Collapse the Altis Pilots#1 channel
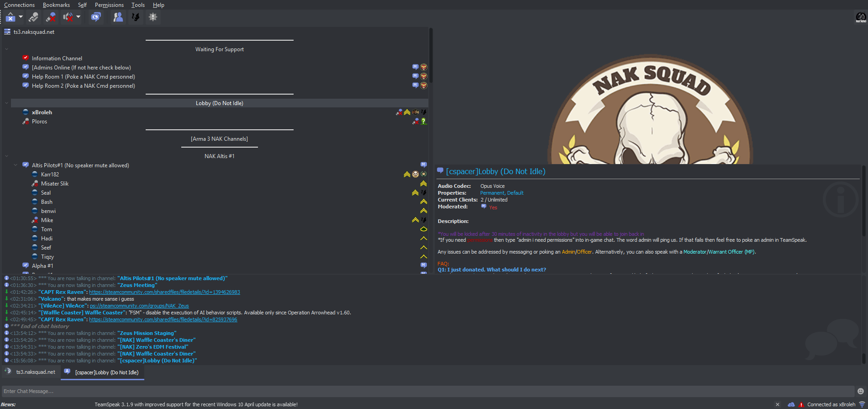This screenshot has width=868, height=409. coord(16,165)
